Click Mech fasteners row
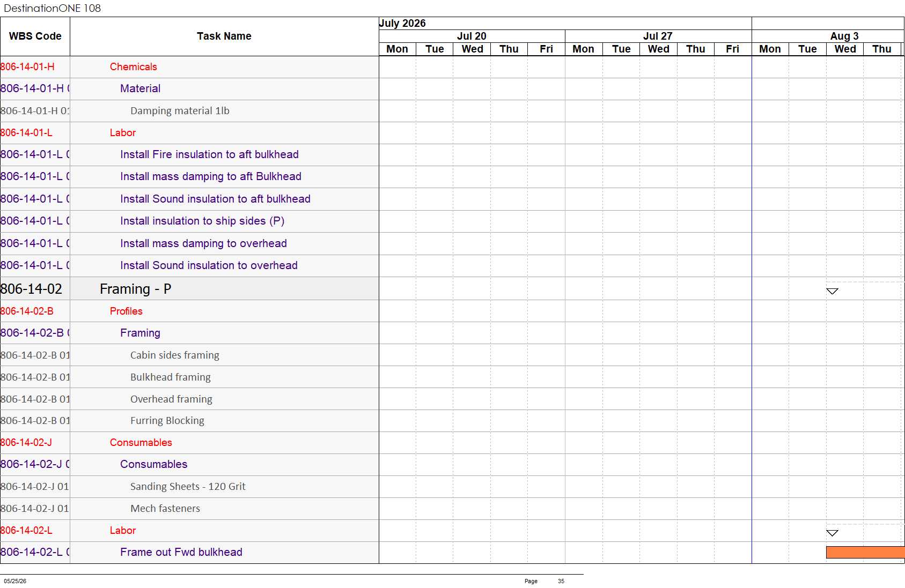The image size is (905, 588). (189, 509)
